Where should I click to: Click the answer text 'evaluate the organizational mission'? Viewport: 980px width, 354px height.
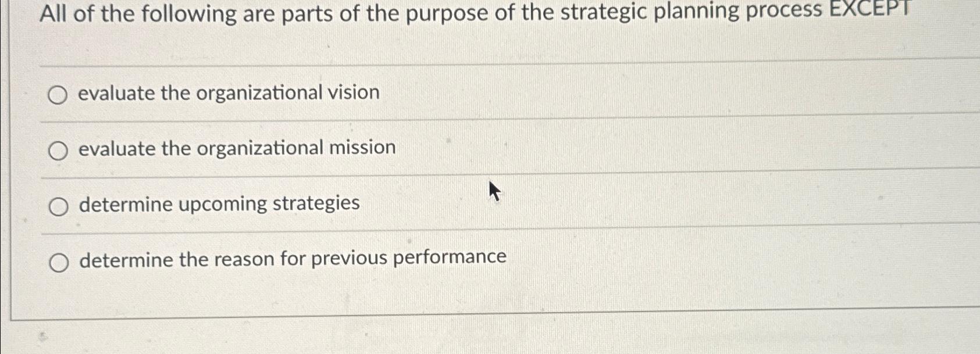pyautogui.click(x=237, y=148)
